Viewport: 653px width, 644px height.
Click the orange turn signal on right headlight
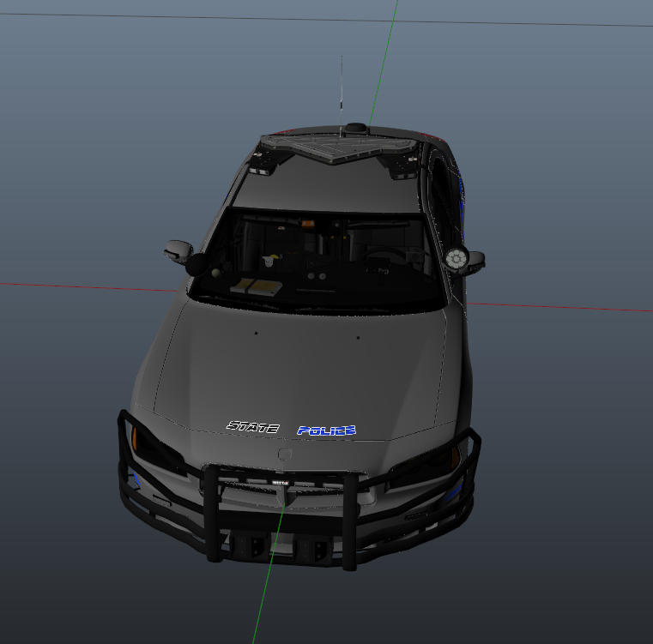[x=456, y=453]
